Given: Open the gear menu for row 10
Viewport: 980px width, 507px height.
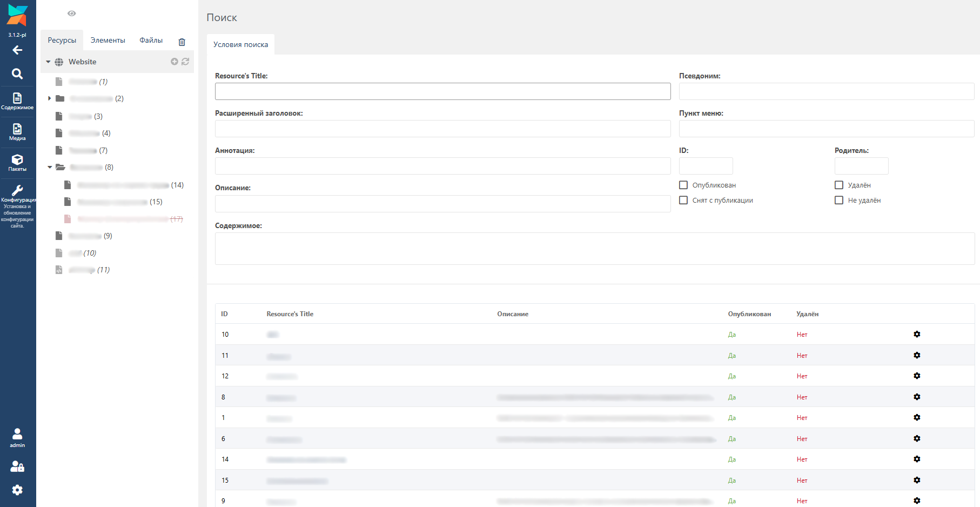Looking at the screenshot, I should 917,335.
